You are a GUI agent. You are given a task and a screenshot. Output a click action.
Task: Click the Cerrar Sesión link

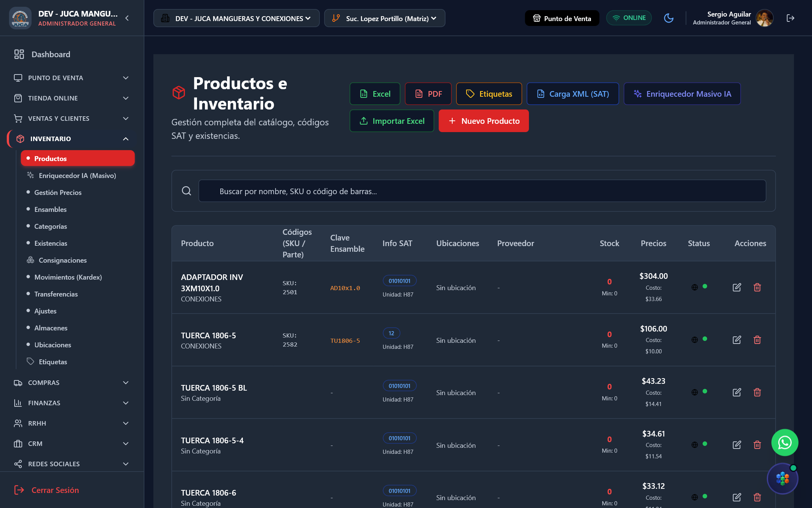(47, 490)
